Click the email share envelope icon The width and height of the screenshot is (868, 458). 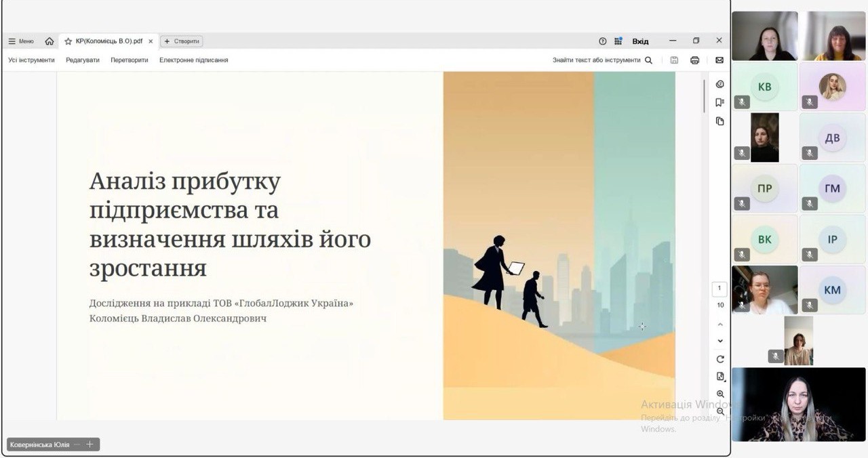719,60
